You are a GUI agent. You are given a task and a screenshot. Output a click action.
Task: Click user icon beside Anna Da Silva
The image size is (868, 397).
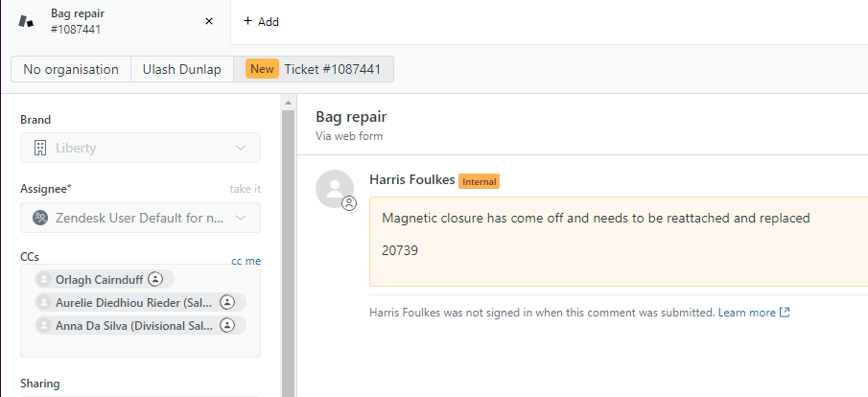click(x=227, y=325)
